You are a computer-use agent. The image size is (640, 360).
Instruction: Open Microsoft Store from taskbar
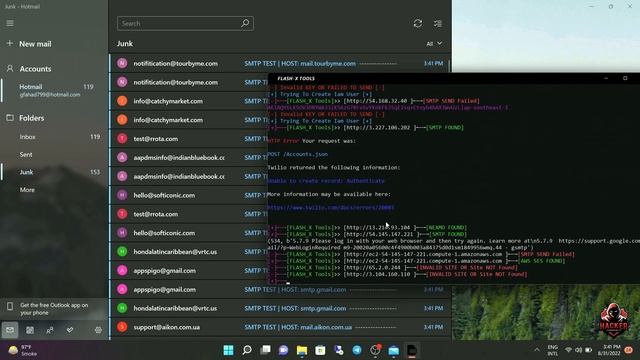[320, 350]
